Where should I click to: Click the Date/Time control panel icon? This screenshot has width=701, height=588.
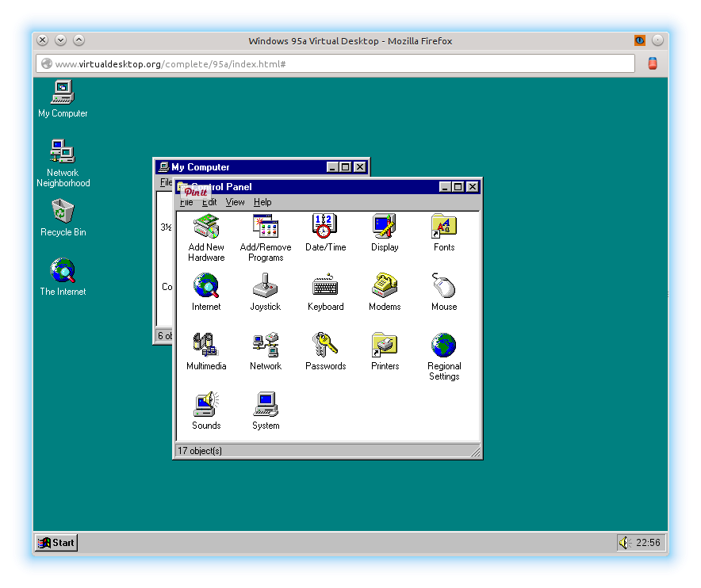click(325, 227)
